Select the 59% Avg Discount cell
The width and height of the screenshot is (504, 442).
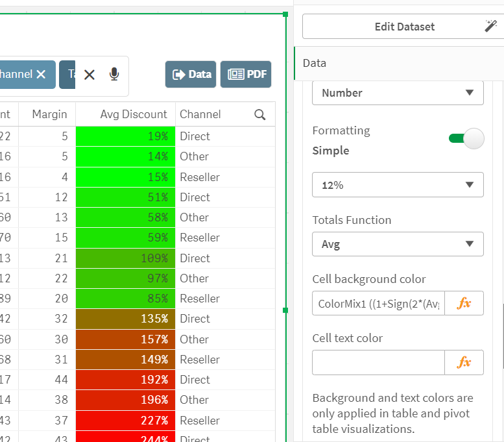pyautogui.click(x=125, y=238)
